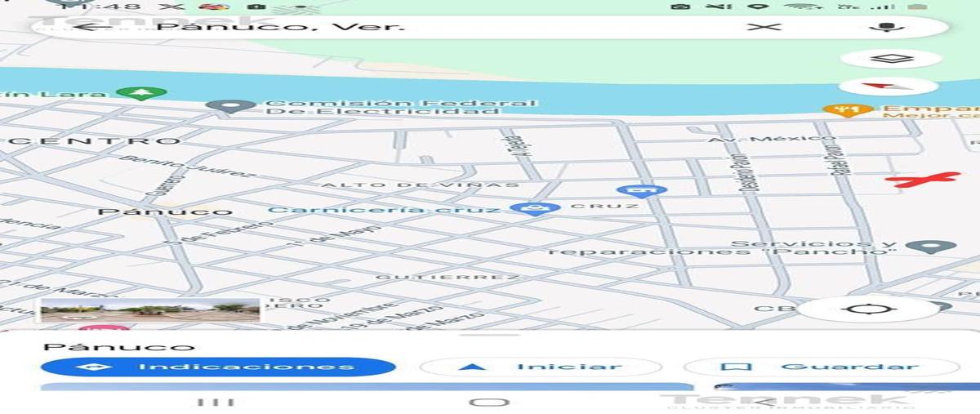This screenshot has height=414, width=980.
Task: Open the map layers selector
Action: 889,59
